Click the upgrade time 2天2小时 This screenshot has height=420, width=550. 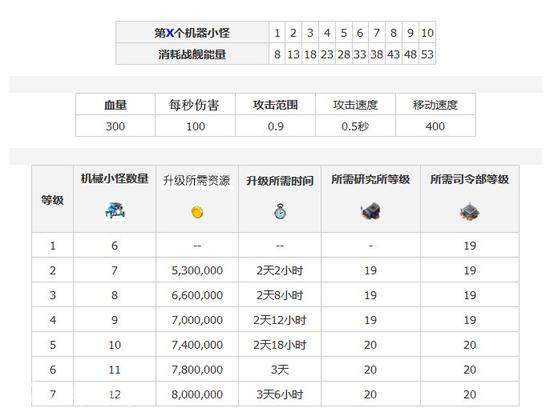tap(280, 271)
